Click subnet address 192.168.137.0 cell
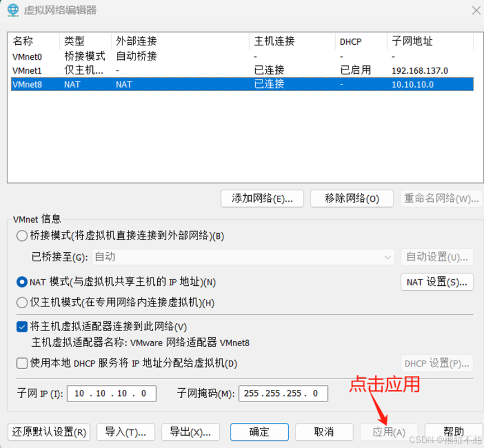Screen dimensions: 484x448 420,70
